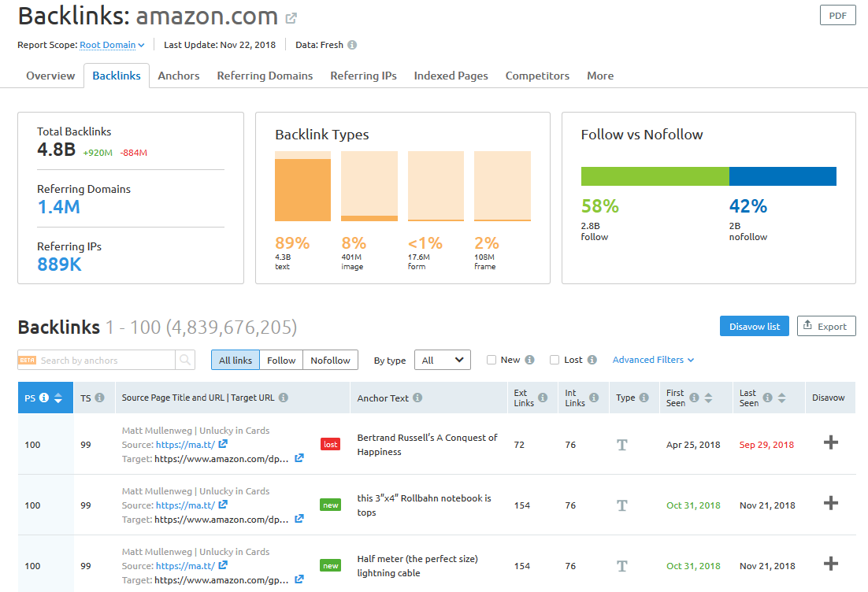Open the More tab menu
868x592 pixels.
tap(600, 76)
